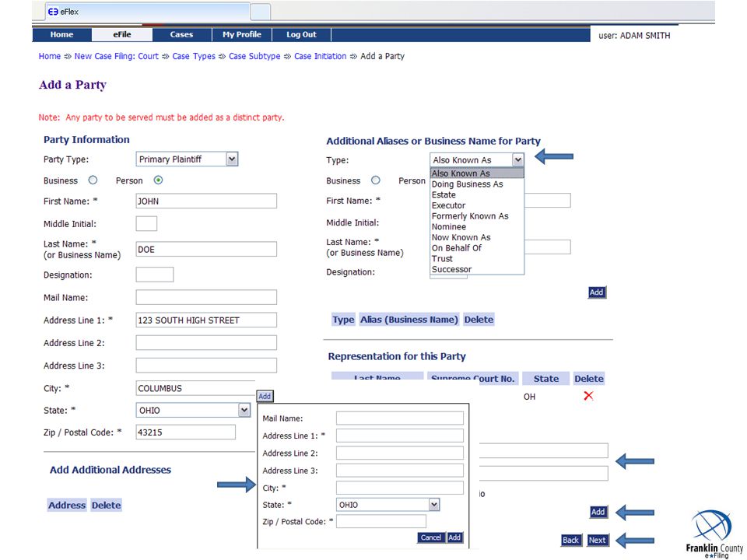Click the party Middle Initial field
Screen dimensions: 747x560
click(146, 223)
